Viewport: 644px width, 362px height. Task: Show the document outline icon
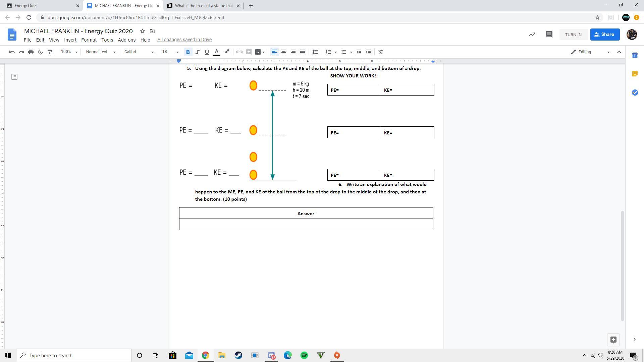click(14, 77)
